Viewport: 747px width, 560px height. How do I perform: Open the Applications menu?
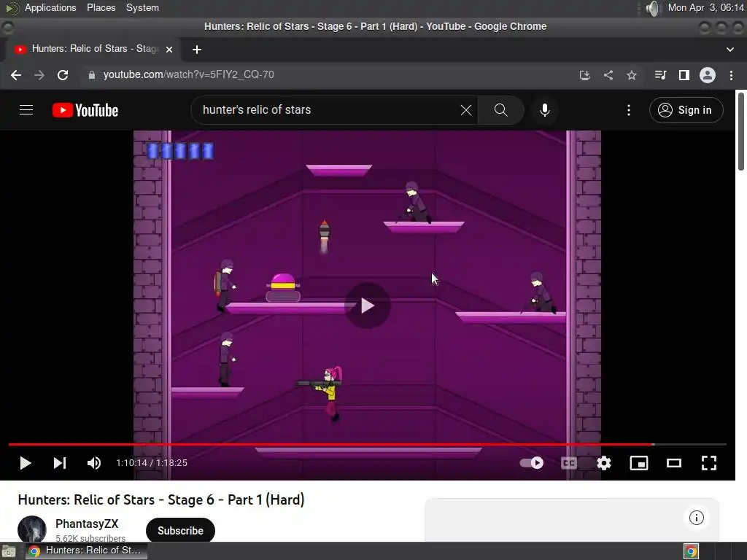[x=50, y=7]
